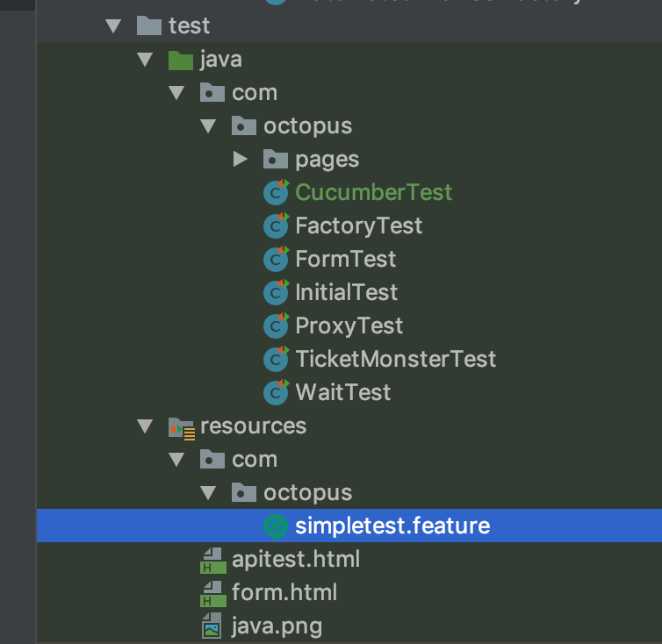Select the InitialTest class
The height and width of the screenshot is (644, 662).
pos(346,292)
